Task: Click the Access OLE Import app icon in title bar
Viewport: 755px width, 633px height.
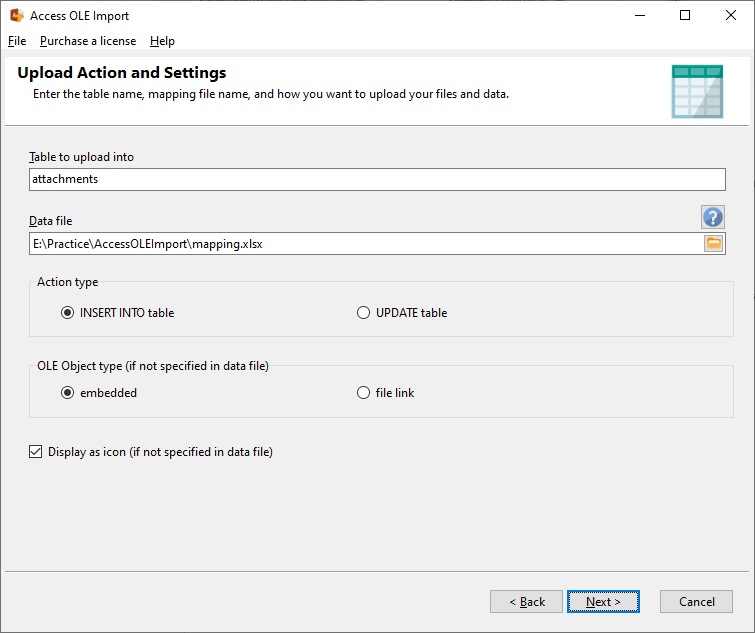Action: coord(16,16)
